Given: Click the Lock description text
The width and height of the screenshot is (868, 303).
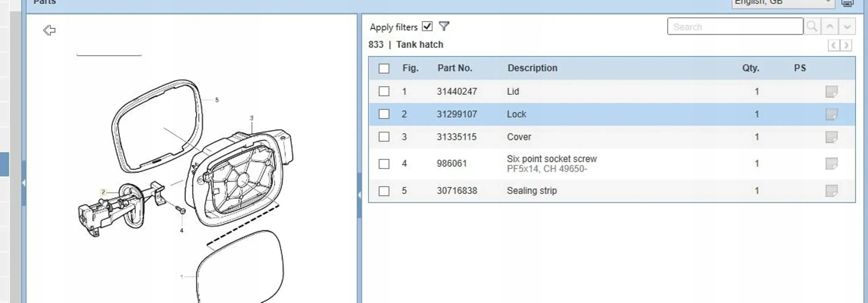Looking at the screenshot, I should [x=517, y=114].
